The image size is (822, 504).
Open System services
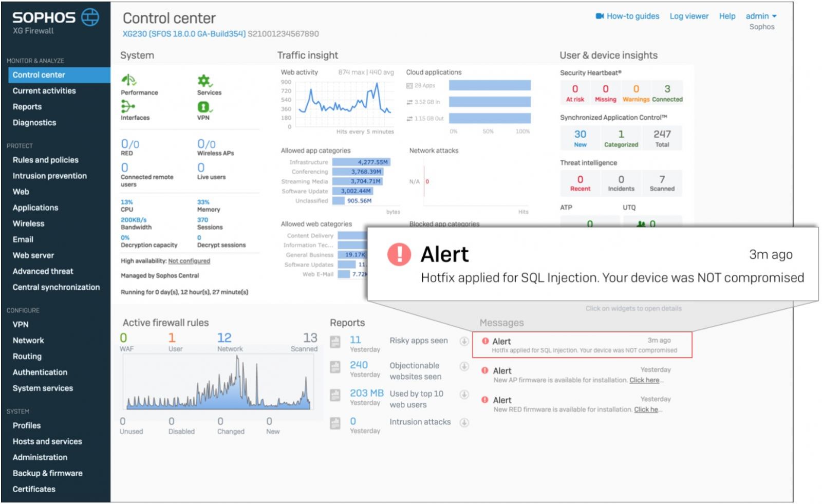tap(43, 388)
